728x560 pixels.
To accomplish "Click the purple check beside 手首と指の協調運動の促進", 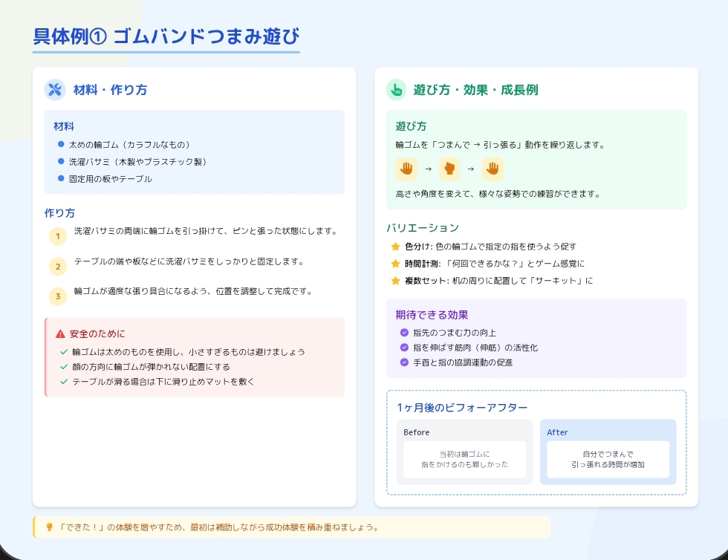I will 404,362.
